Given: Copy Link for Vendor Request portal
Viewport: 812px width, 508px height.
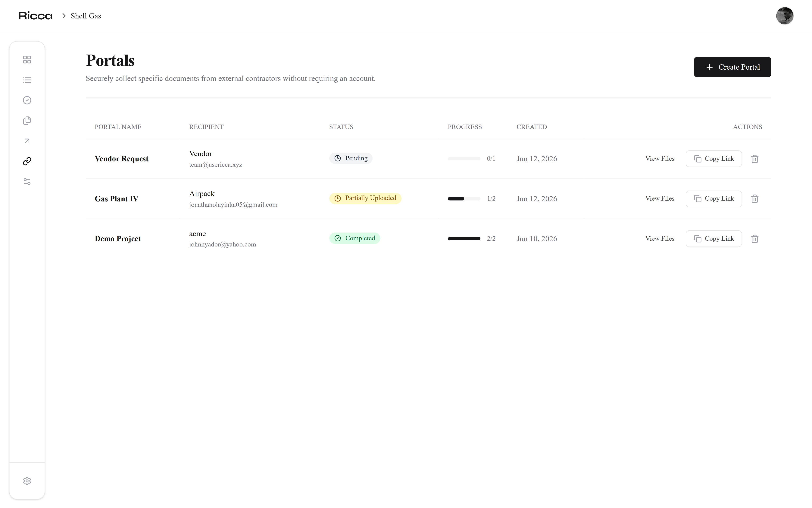Looking at the screenshot, I should pos(713,159).
